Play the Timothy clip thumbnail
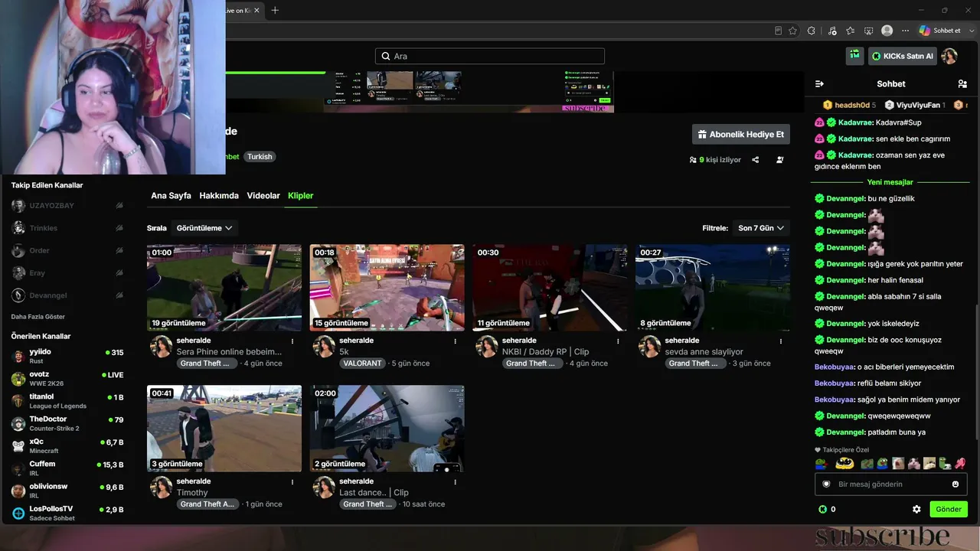The width and height of the screenshot is (980, 551). 224,429
